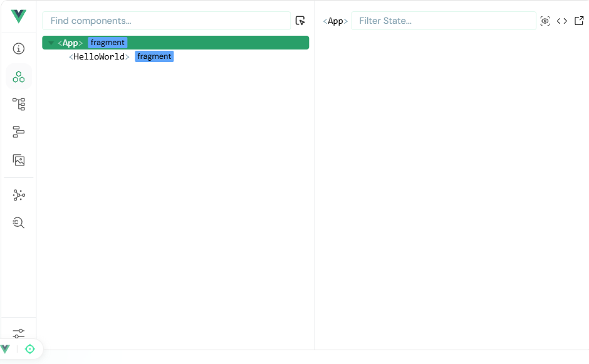
Task: Click the Filter State input box
Action: 444,21
